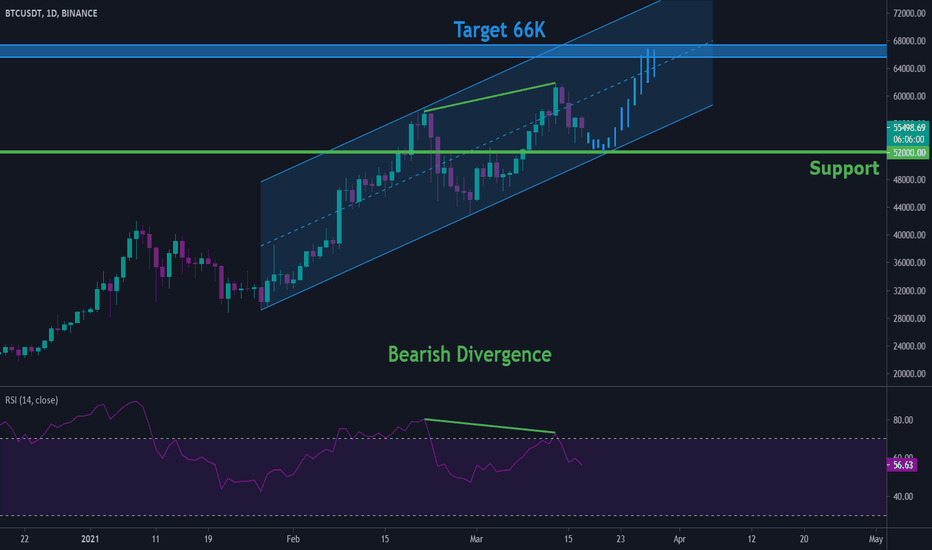Click the RSI (14, close) indicator label
This screenshot has width=932, height=550.
pyautogui.click(x=32, y=400)
